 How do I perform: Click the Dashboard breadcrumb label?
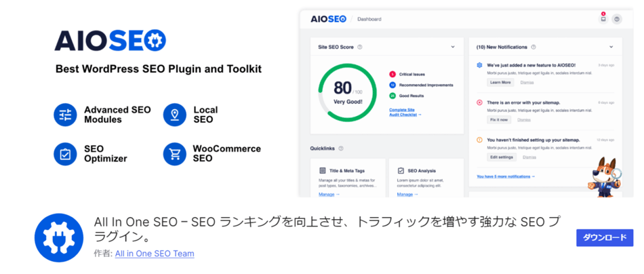(369, 19)
